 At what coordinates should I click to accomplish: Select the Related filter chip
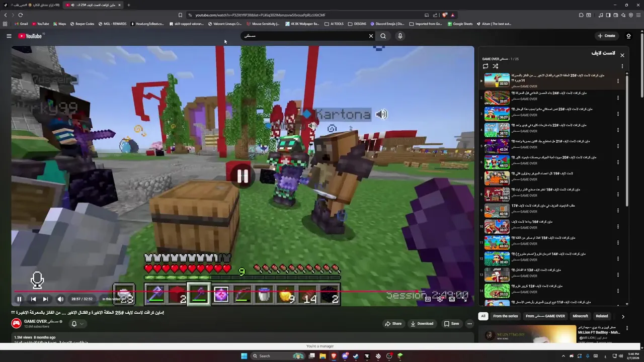(x=602, y=316)
